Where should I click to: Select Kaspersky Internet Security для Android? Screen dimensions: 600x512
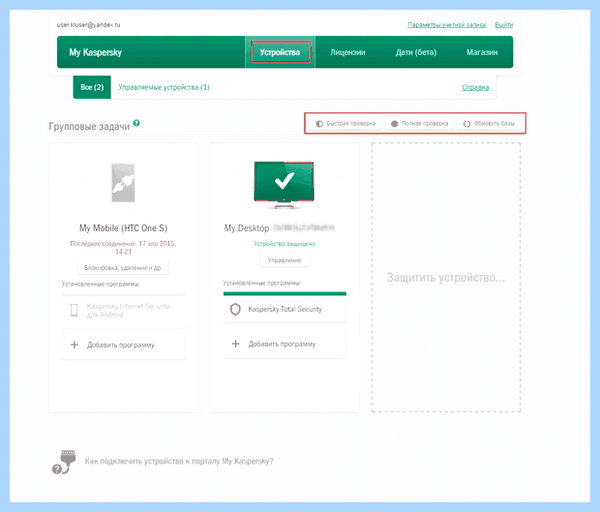coord(124,310)
